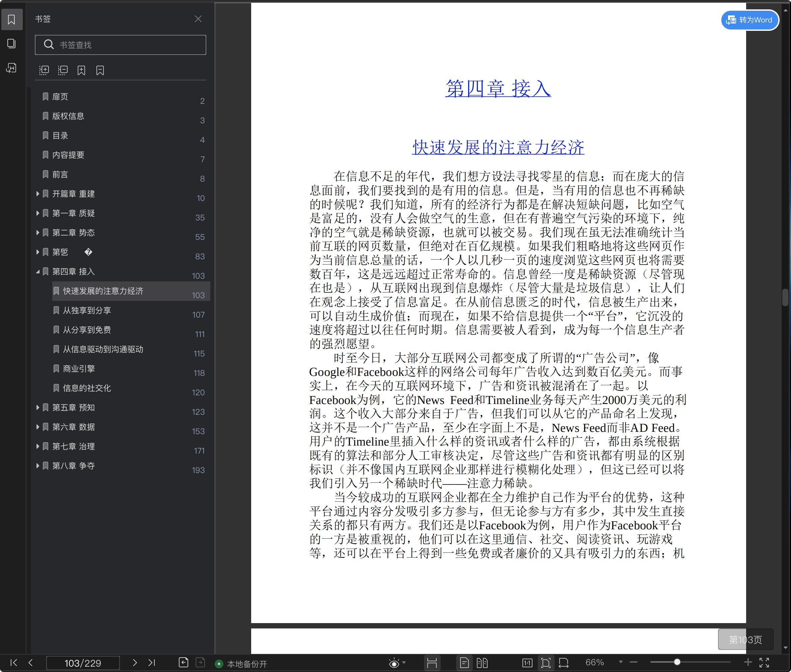The width and height of the screenshot is (791, 672).
Task: Zoom in with the plus button
Action: tap(748, 662)
